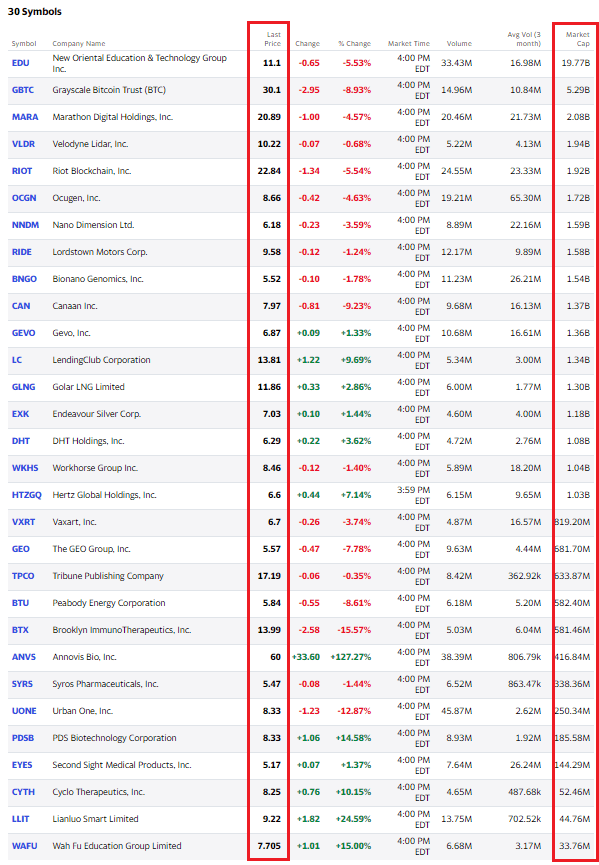This screenshot has height=865, width=599.
Task: Click the '30 Symbols' heading text
Action: (x=34, y=12)
